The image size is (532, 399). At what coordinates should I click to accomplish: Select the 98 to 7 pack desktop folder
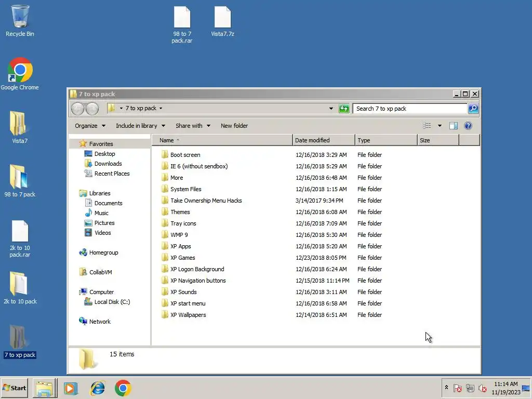(20, 180)
